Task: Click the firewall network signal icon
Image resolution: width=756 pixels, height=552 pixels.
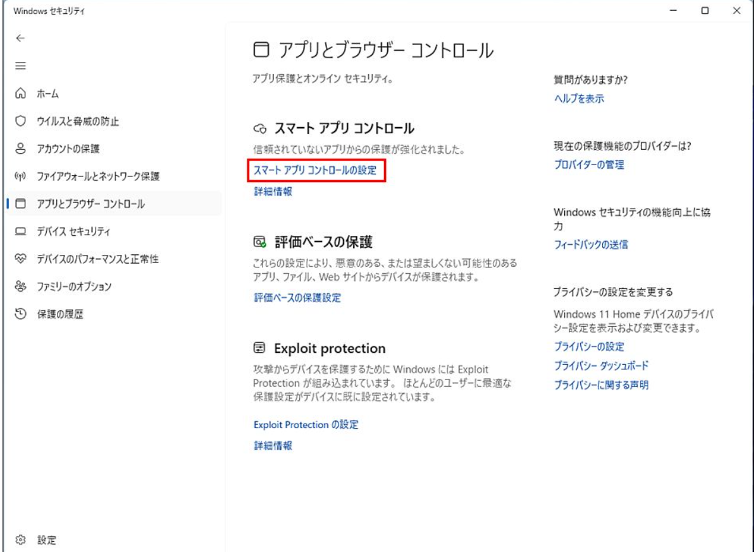Action: [21, 176]
